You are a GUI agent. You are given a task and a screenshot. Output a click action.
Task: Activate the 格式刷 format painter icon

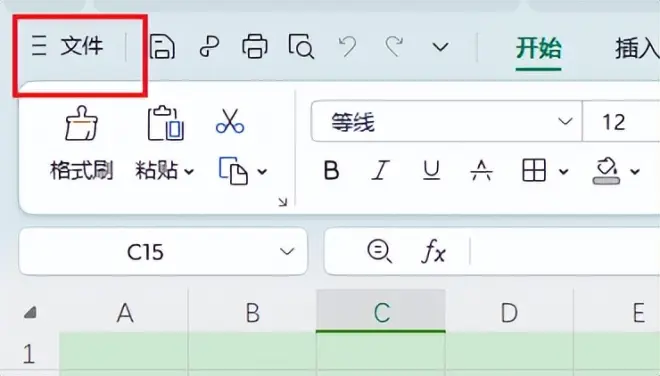(82, 123)
